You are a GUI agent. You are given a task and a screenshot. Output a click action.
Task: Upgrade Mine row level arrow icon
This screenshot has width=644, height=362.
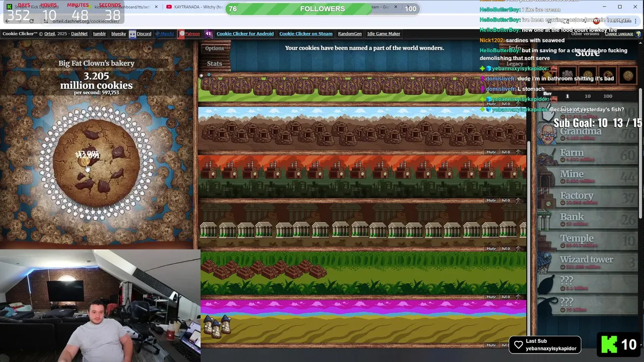click(x=518, y=152)
